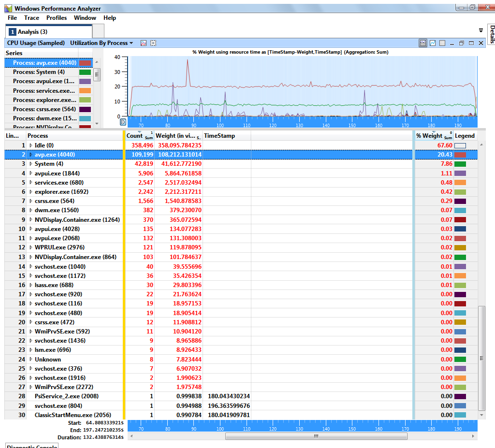Toggle services.exe (680) legend box in table
This screenshot has height=448, width=495.
[460, 183]
